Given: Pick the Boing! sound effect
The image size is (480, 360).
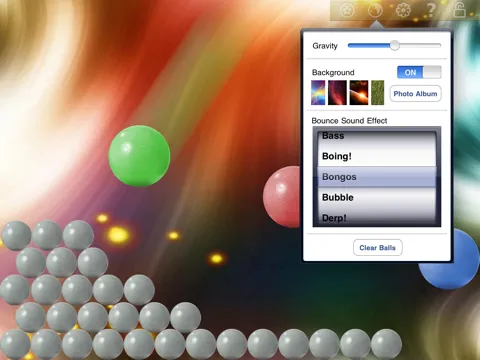Looking at the screenshot, I should coord(377,156).
